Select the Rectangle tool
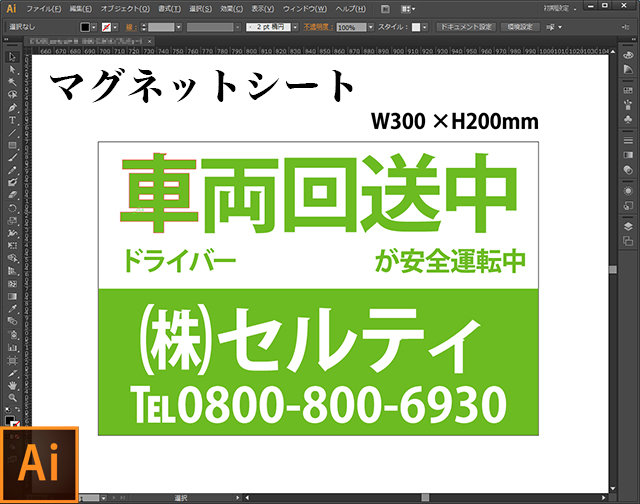The height and width of the screenshot is (504, 640). coord(12,145)
